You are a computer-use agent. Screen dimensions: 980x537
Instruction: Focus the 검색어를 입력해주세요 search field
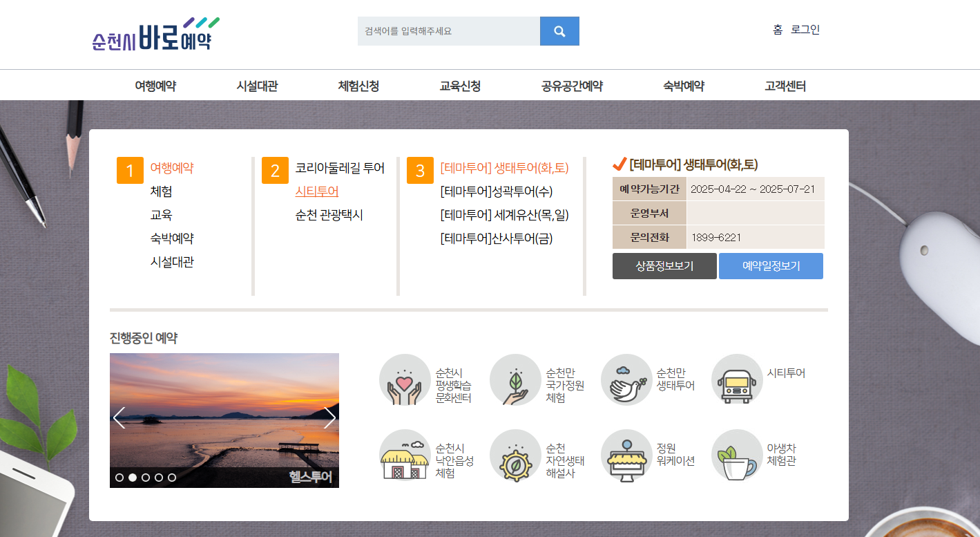pyautogui.click(x=449, y=31)
